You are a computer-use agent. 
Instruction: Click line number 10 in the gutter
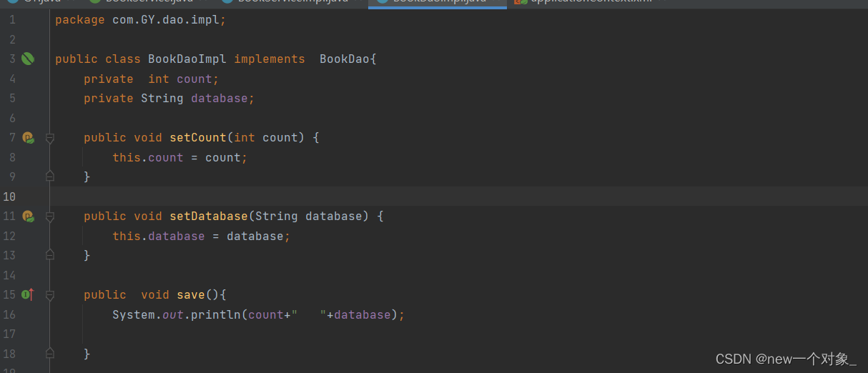(x=9, y=197)
